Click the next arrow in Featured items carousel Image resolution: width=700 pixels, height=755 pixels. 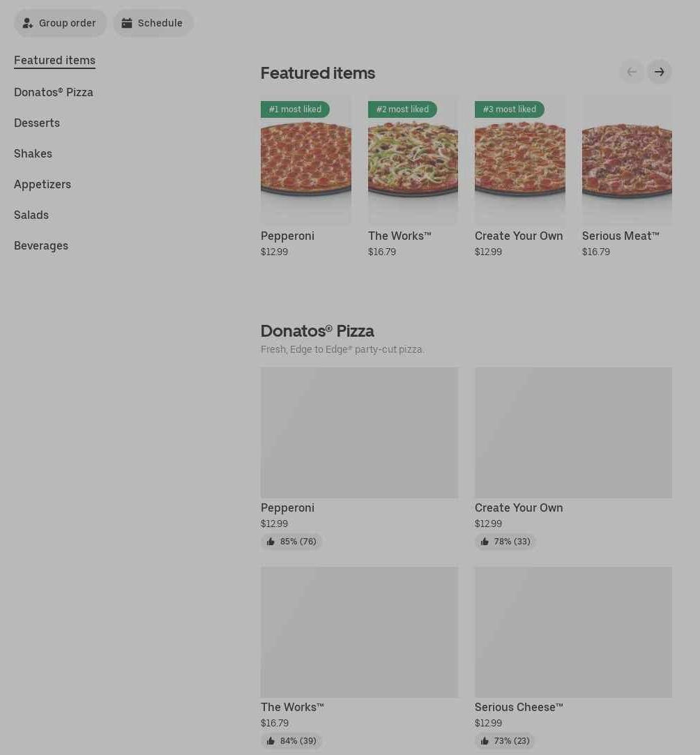659,72
